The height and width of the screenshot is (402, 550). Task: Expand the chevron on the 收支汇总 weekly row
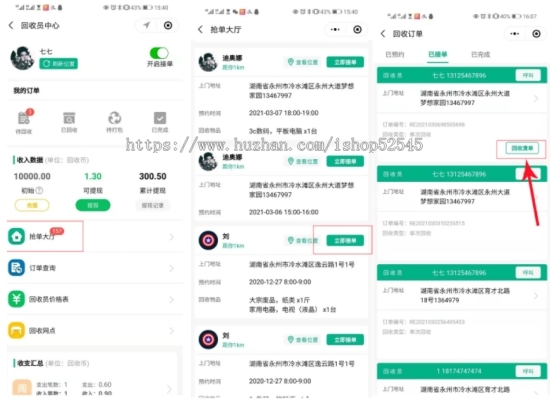point(169,389)
